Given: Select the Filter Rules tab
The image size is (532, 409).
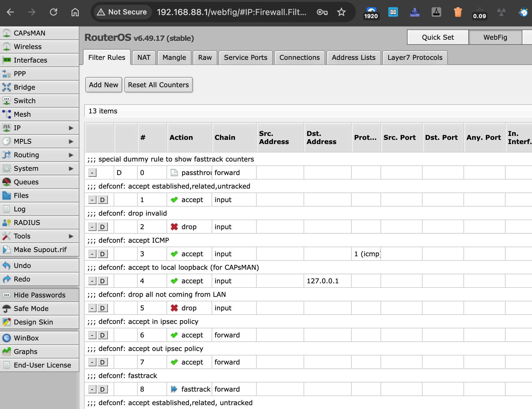Looking at the screenshot, I should click(107, 57).
